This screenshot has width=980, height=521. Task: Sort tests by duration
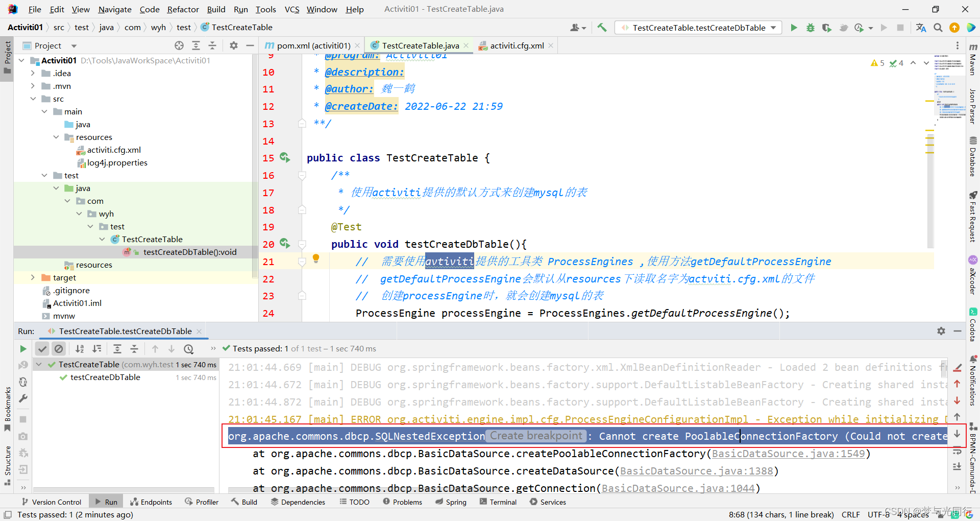click(x=96, y=349)
